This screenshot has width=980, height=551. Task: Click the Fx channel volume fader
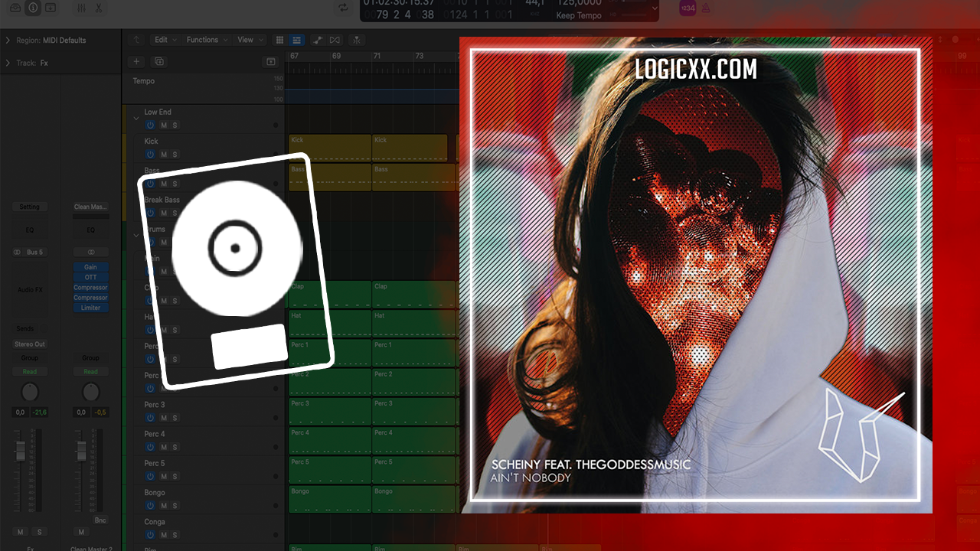[20, 453]
